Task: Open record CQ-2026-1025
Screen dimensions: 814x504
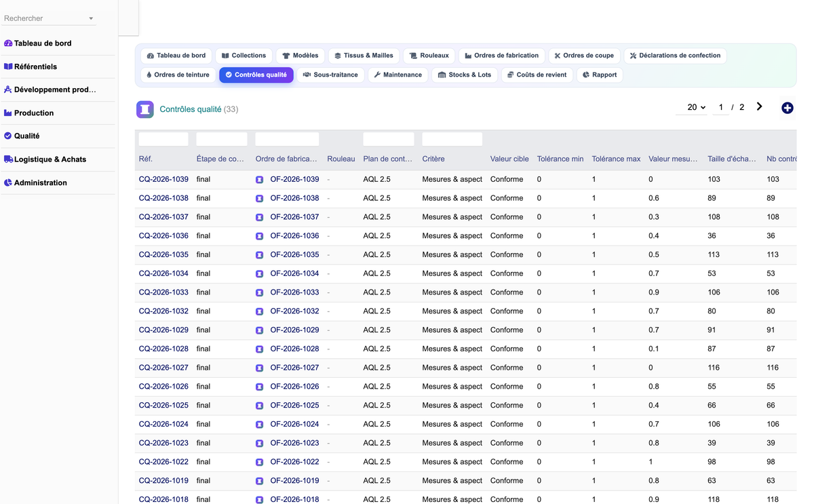Action: tap(163, 405)
